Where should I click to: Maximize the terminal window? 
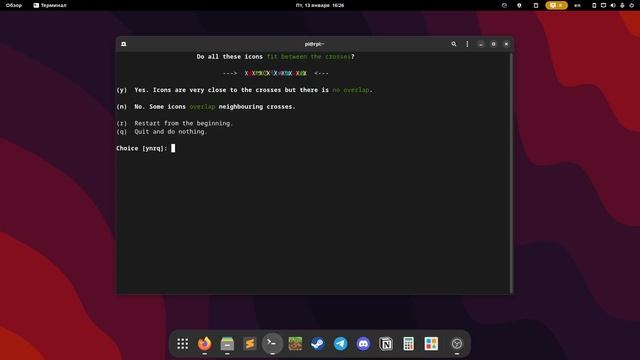[x=493, y=44]
